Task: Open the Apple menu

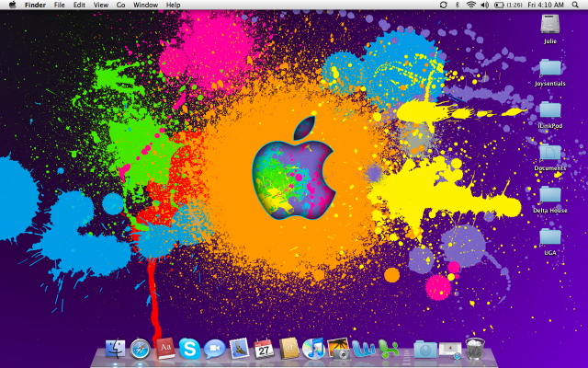Action: 12,5
